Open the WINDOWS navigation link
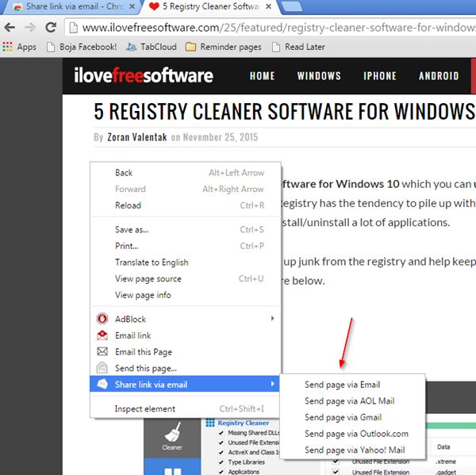Image resolution: width=476 pixels, height=475 pixels. tap(319, 76)
